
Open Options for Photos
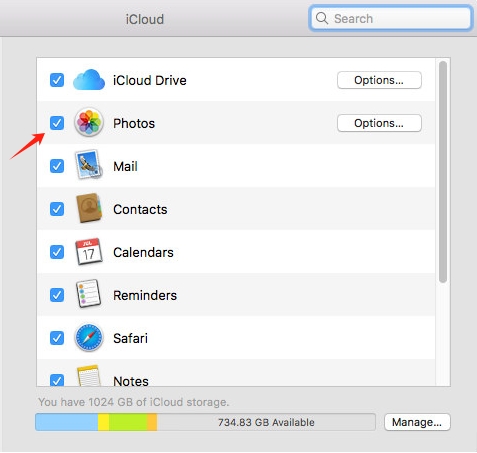379,123
